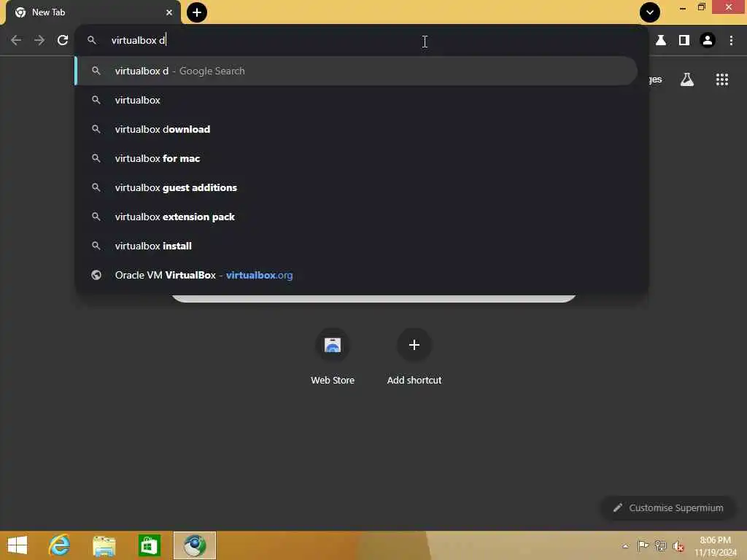Open the Windows Store taskbar icon
The image size is (747, 560).
pos(149,545)
